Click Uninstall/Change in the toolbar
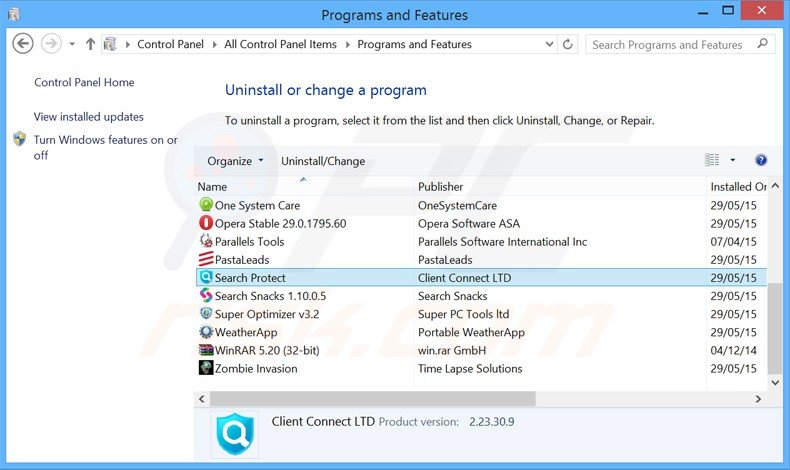The width and height of the screenshot is (790, 470). [x=322, y=161]
